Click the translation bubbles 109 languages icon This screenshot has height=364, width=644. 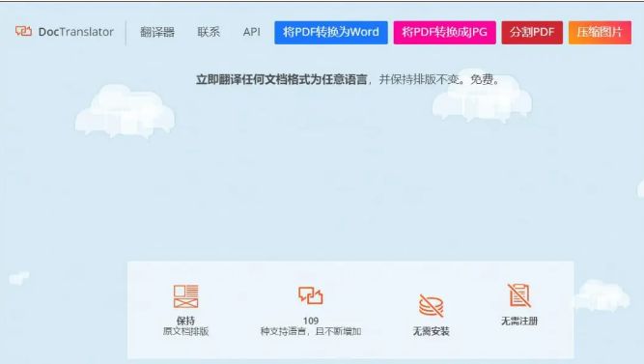click(x=311, y=295)
